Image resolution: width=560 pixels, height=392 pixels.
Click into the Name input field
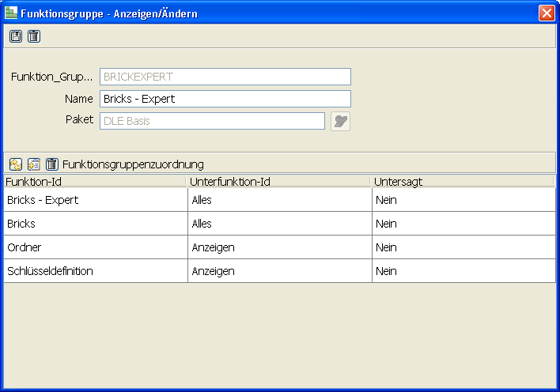coord(225,99)
